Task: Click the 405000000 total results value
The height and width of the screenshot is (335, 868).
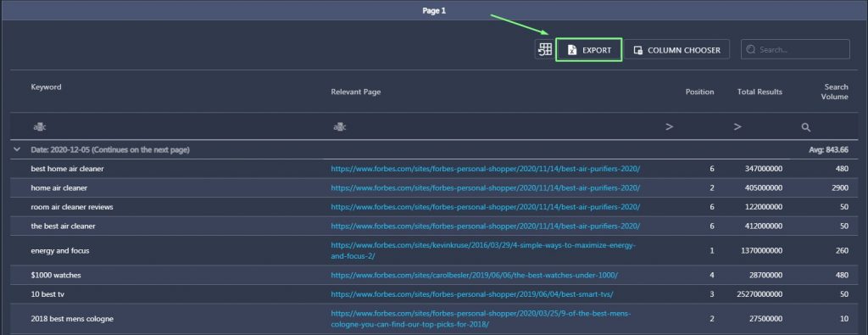Action: (764, 187)
